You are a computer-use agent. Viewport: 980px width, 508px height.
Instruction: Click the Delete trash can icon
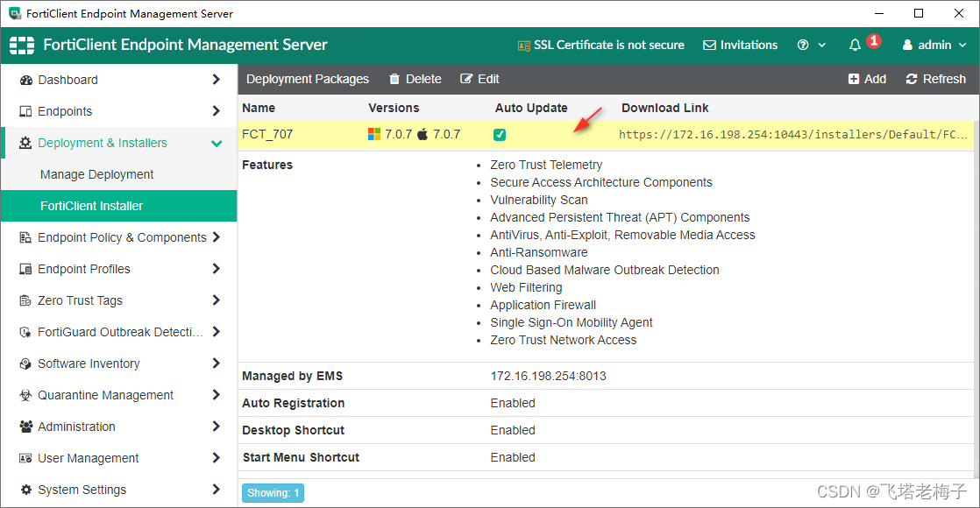[394, 79]
